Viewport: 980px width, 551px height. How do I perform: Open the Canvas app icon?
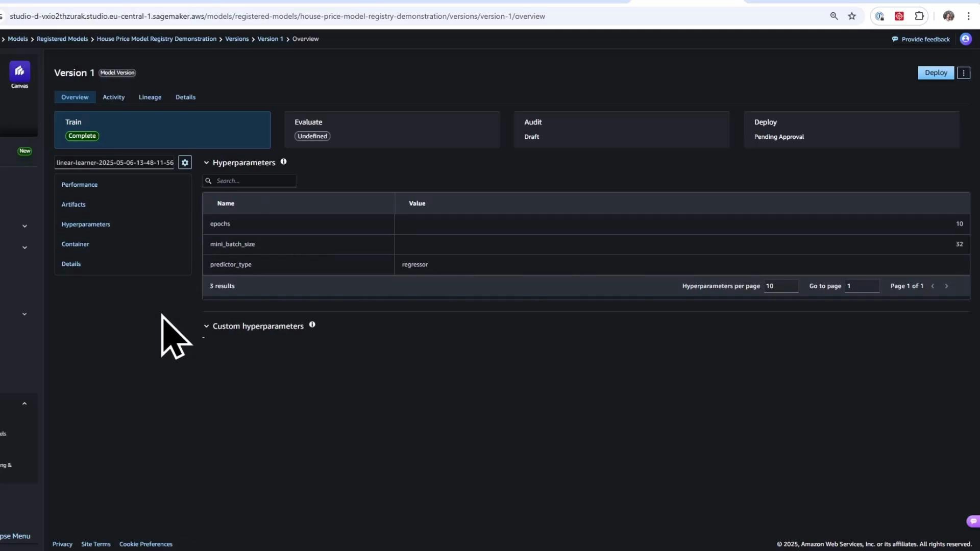(x=19, y=71)
